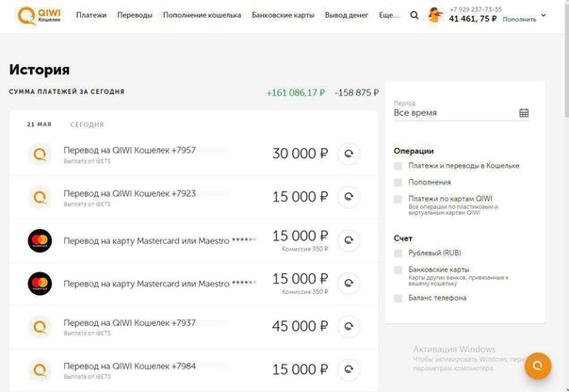Viewport: 569px width, 392px height.
Task: Click balance 41 461, 75 ₽ in header
Action: tap(473, 19)
